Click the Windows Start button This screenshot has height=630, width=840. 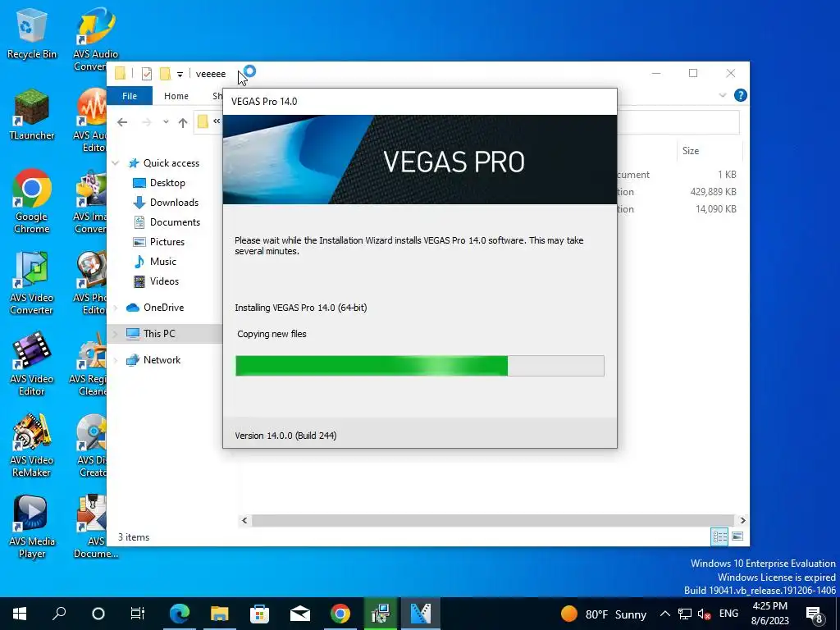(20, 614)
